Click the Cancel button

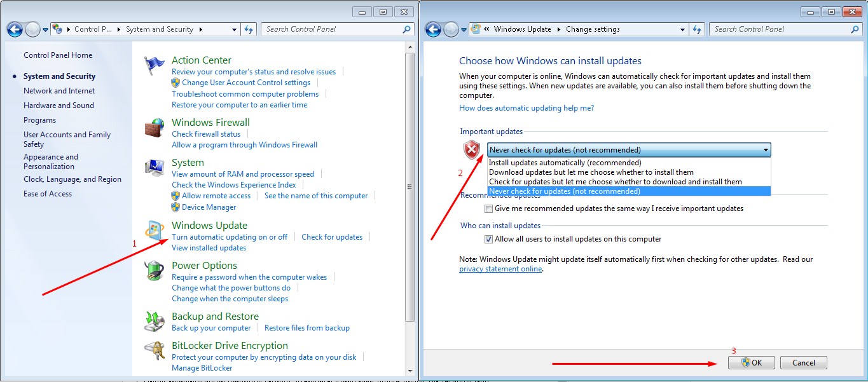pyautogui.click(x=803, y=363)
